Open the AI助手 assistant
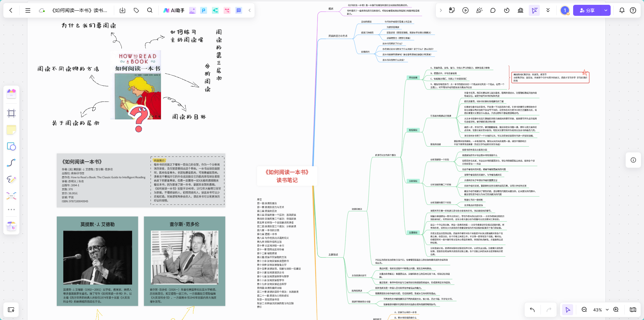 (x=174, y=10)
